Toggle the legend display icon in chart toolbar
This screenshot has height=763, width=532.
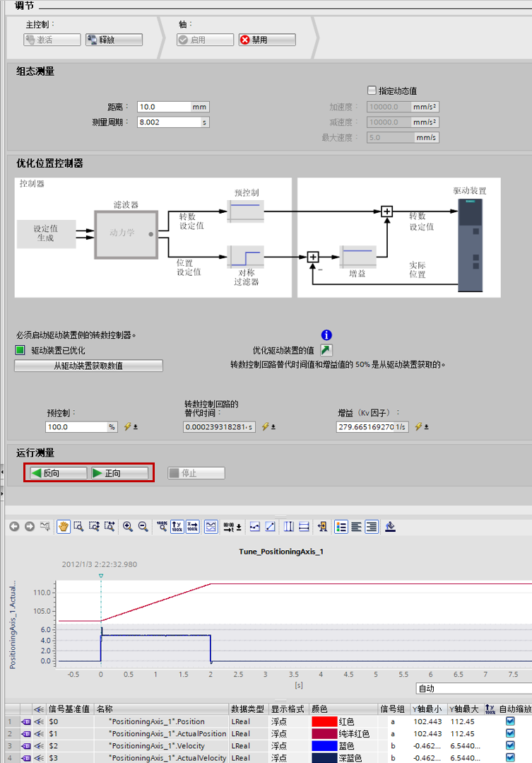click(341, 526)
